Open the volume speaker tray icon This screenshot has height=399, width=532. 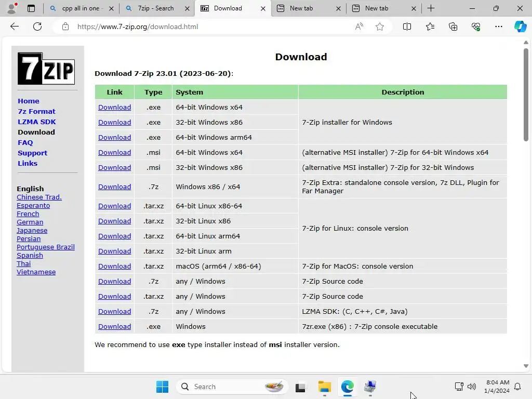[x=471, y=387]
